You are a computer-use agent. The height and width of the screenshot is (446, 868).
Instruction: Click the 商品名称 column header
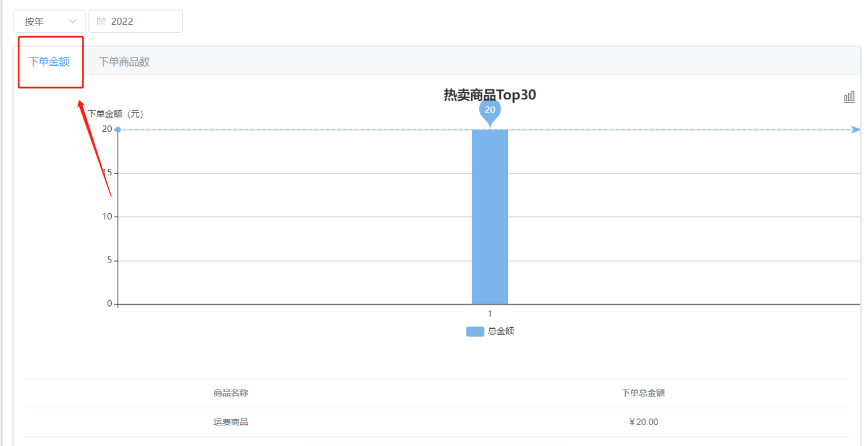pyautogui.click(x=231, y=393)
